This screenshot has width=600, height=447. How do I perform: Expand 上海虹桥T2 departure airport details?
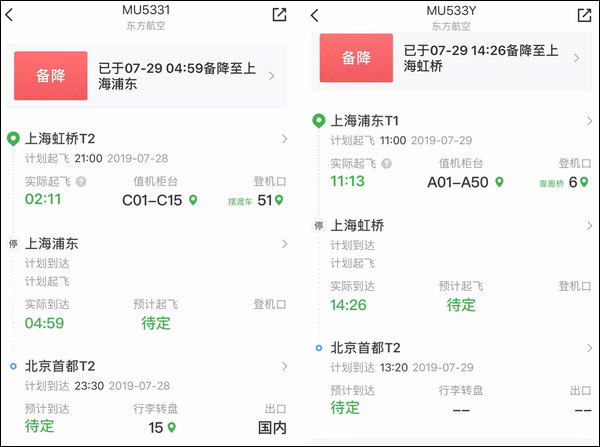click(282, 138)
